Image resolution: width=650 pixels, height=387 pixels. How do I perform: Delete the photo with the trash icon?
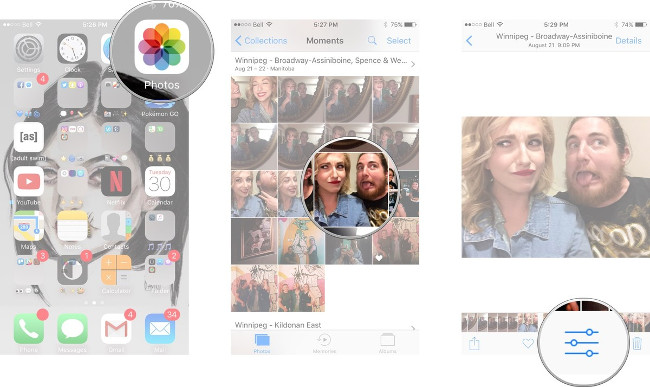[637, 343]
